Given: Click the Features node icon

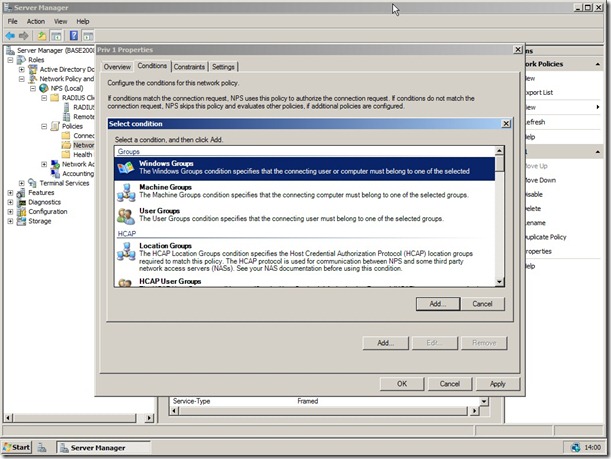Looking at the screenshot, I should 21,193.
